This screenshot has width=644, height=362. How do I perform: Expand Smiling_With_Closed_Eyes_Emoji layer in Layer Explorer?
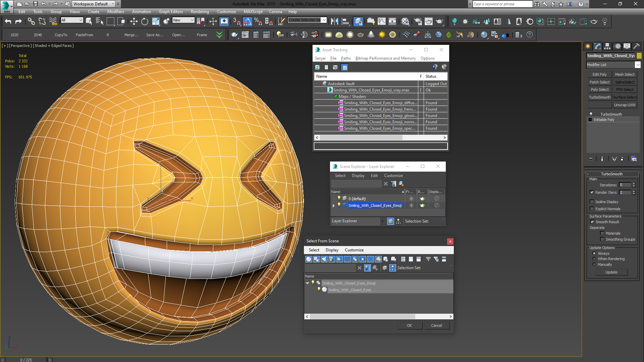tap(334, 205)
